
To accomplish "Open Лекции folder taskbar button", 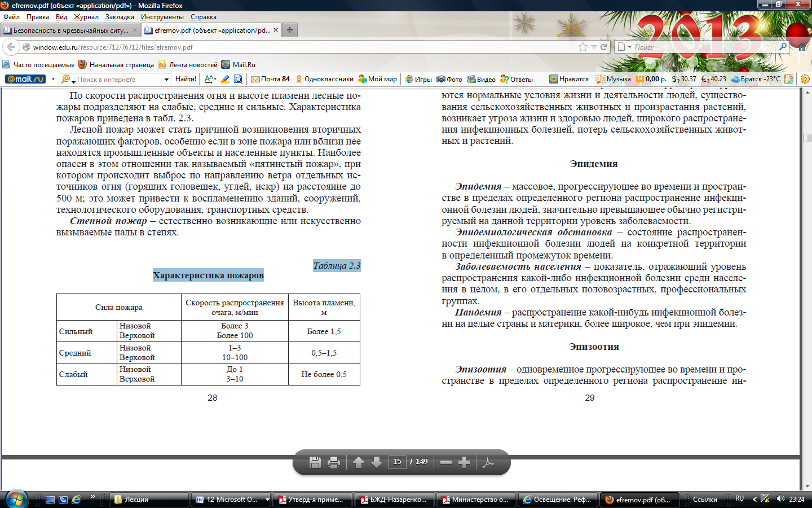I will click(149, 500).
